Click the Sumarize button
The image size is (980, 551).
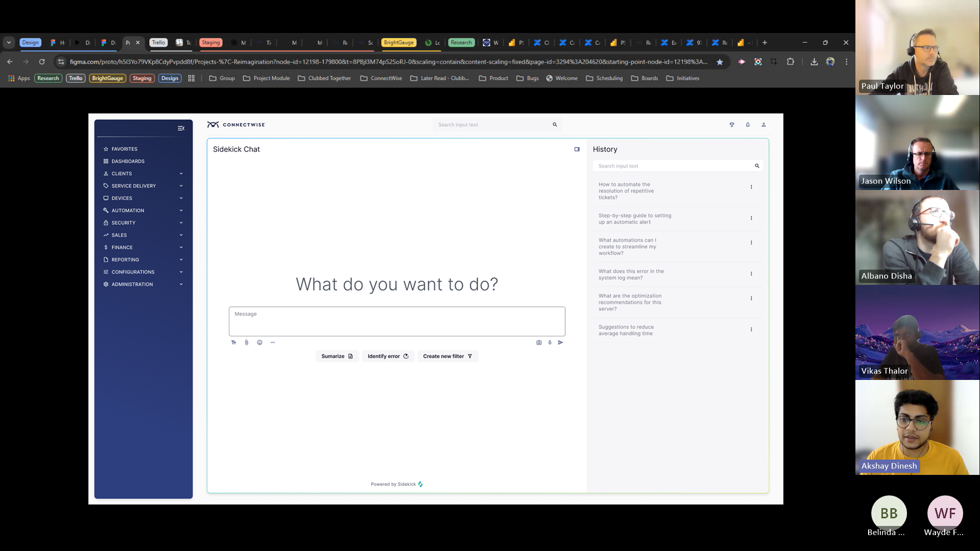pos(337,356)
